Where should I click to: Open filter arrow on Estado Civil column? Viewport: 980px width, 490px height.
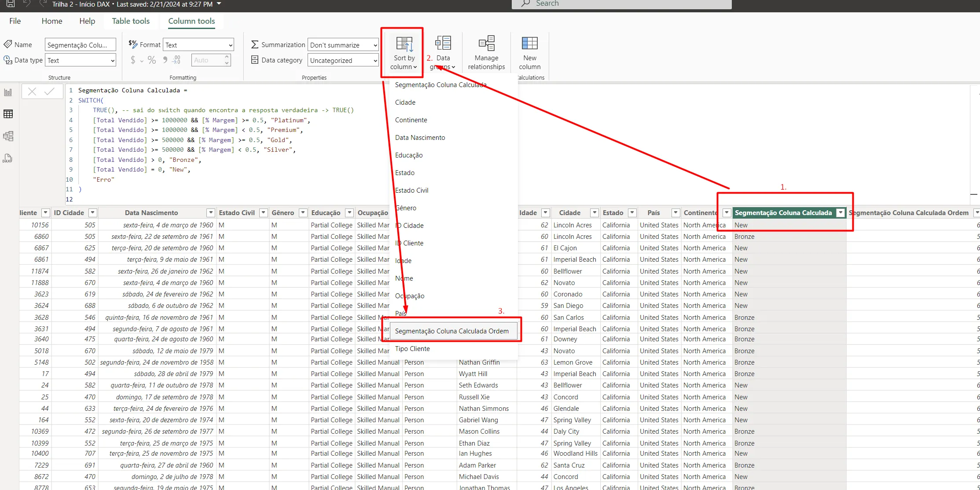pos(264,213)
